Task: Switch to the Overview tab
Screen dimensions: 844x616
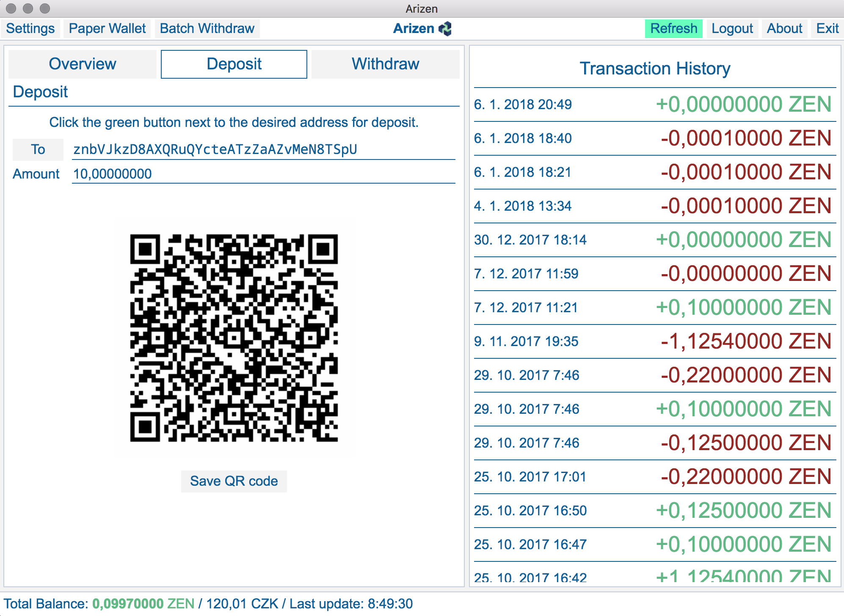Action: [x=83, y=64]
